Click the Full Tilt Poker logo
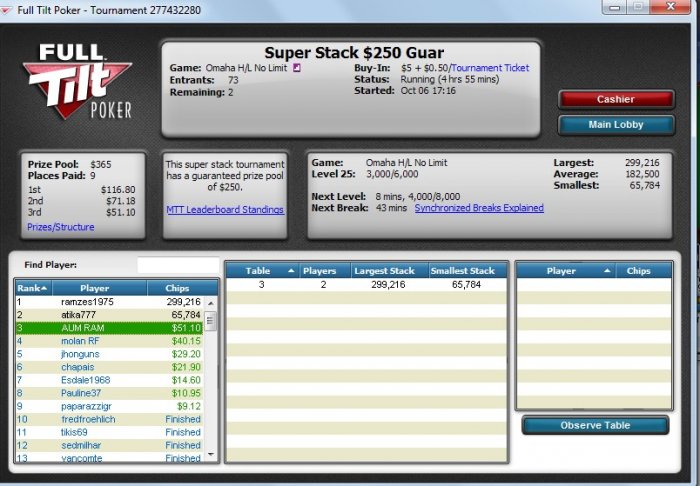Image resolution: width=700 pixels, height=486 pixels. pyautogui.click(x=78, y=81)
